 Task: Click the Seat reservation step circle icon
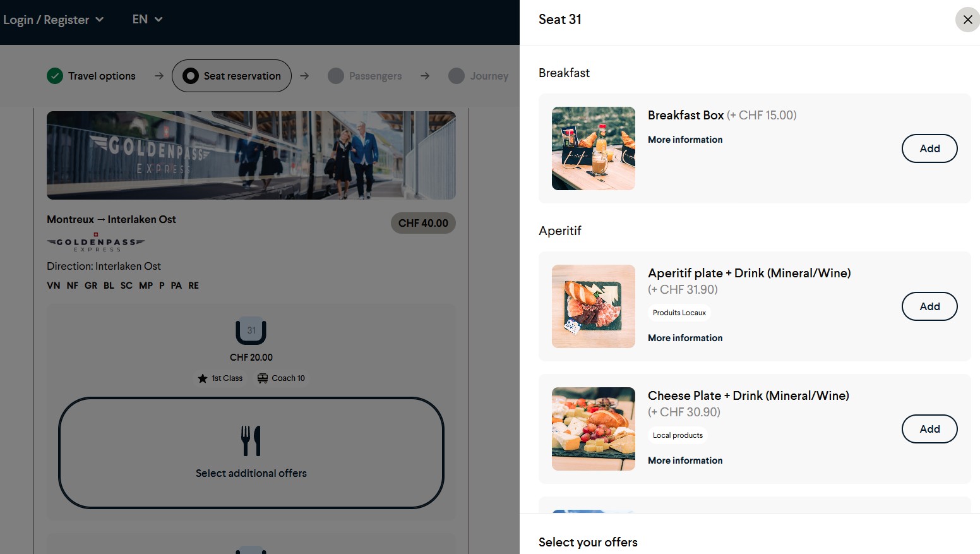click(191, 76)
